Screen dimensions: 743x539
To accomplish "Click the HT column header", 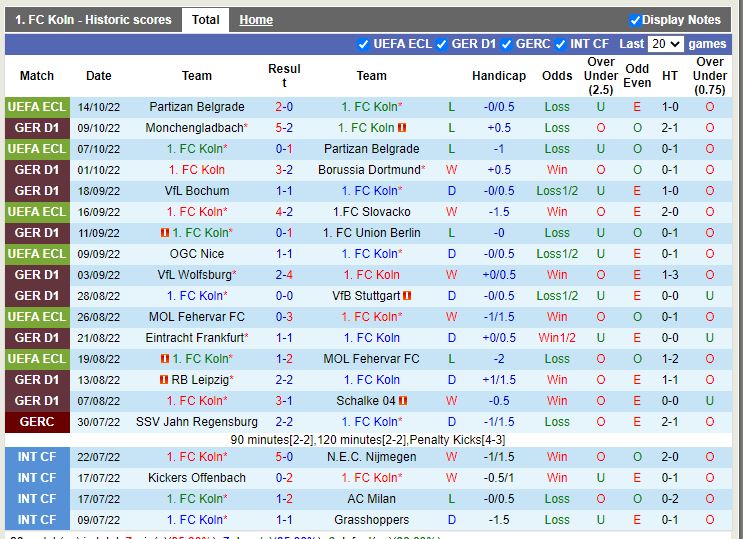I will [x=670, y=76].
